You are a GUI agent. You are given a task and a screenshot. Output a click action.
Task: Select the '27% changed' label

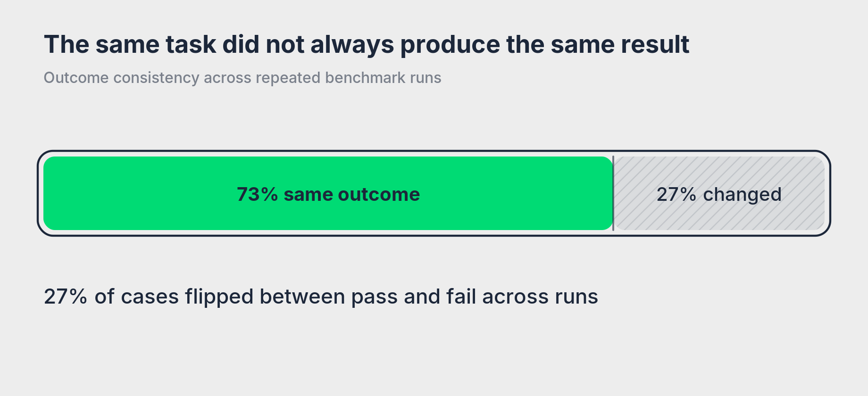[x=719, y=195]
